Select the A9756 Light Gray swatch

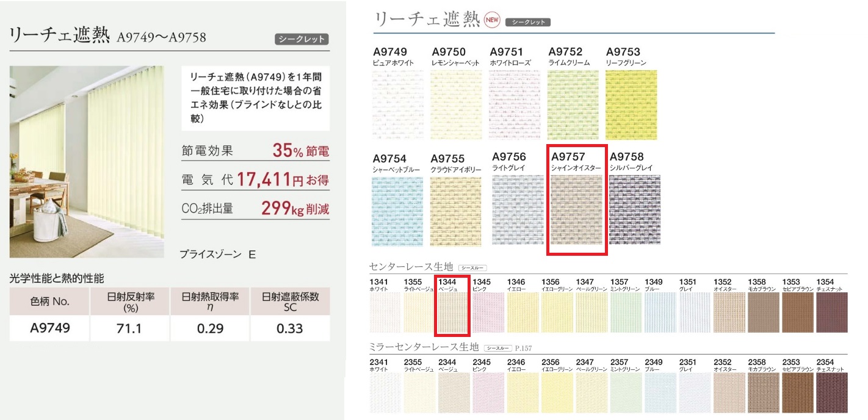[518, 211]
